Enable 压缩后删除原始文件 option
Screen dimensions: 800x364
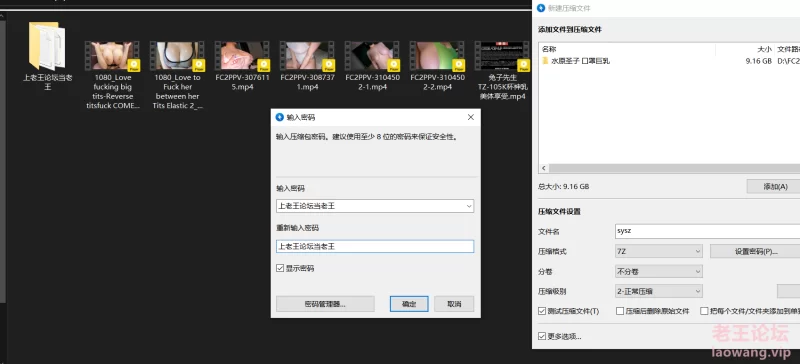(620, 311)
